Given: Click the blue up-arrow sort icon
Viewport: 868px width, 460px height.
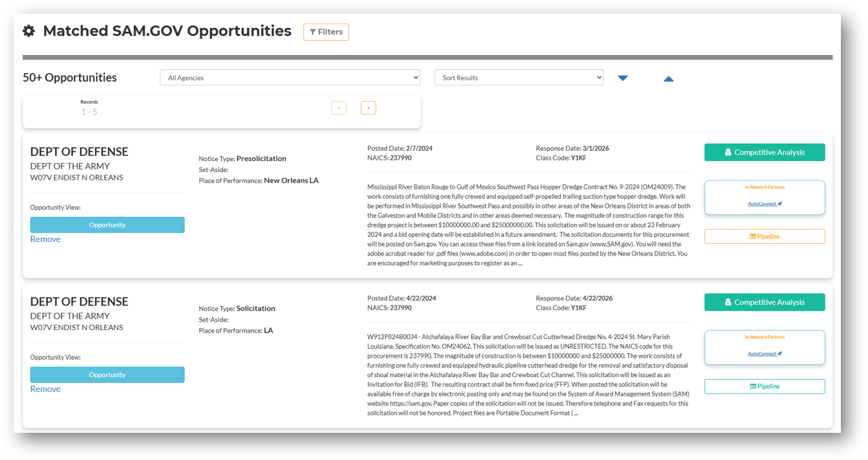Looking at the screenshot, I should (668, 78).
